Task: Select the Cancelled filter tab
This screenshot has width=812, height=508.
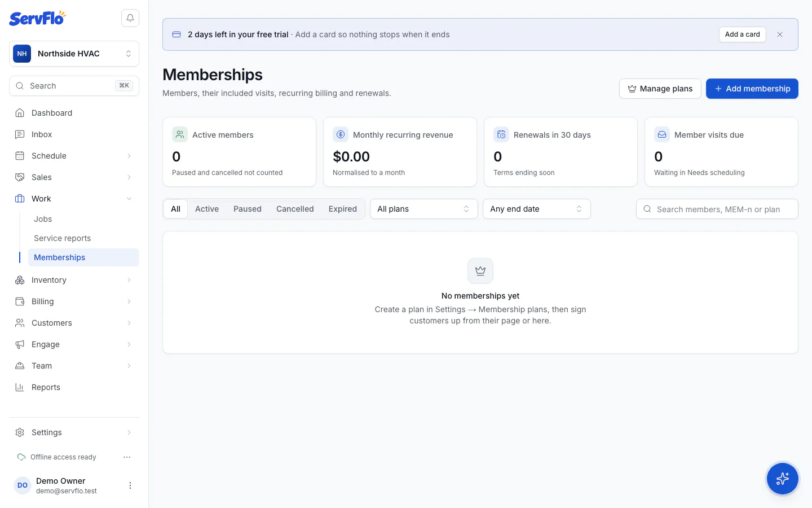Action: (295, 209)
